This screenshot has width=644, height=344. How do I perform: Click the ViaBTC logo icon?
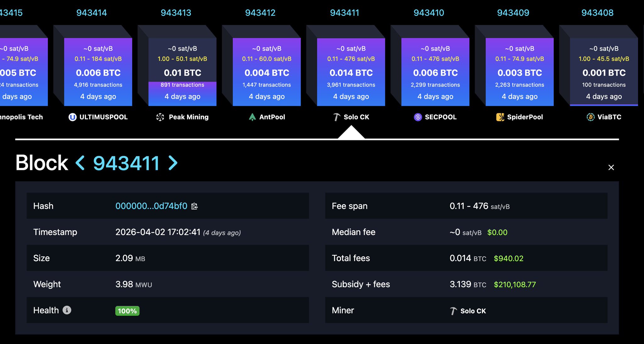click(x=591, y=117)
